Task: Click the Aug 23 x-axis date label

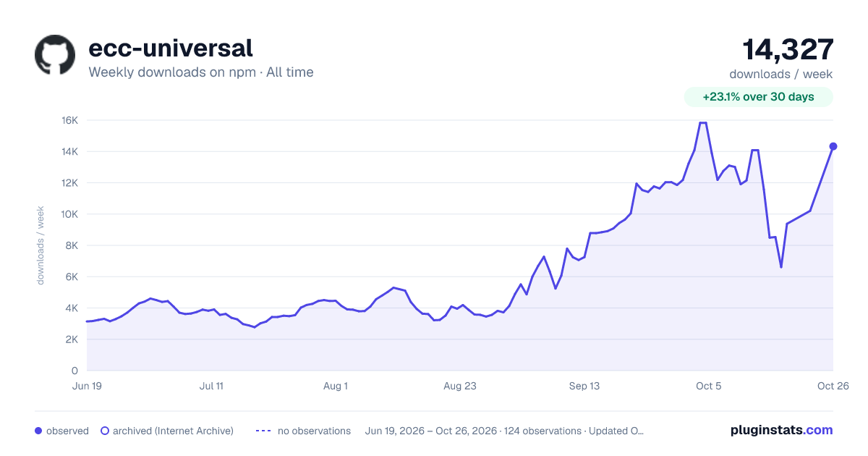Action: coord(460,386)
